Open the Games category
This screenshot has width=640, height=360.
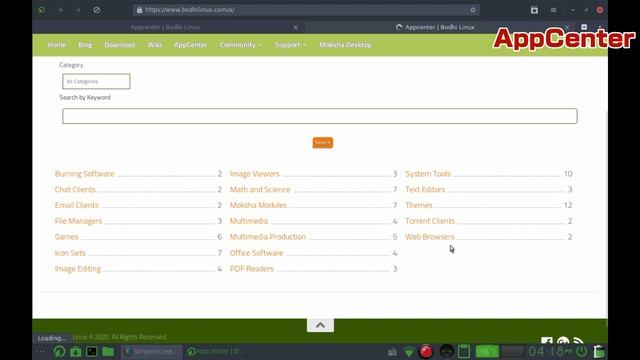click(67, 237)
